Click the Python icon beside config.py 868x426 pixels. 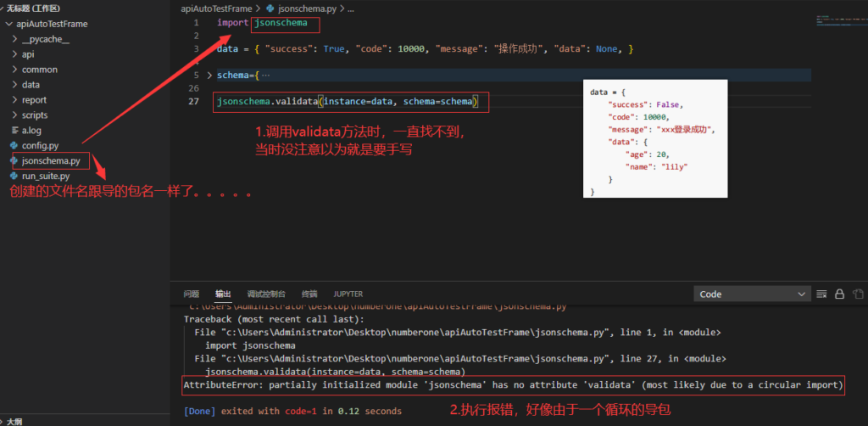point(14,145)
